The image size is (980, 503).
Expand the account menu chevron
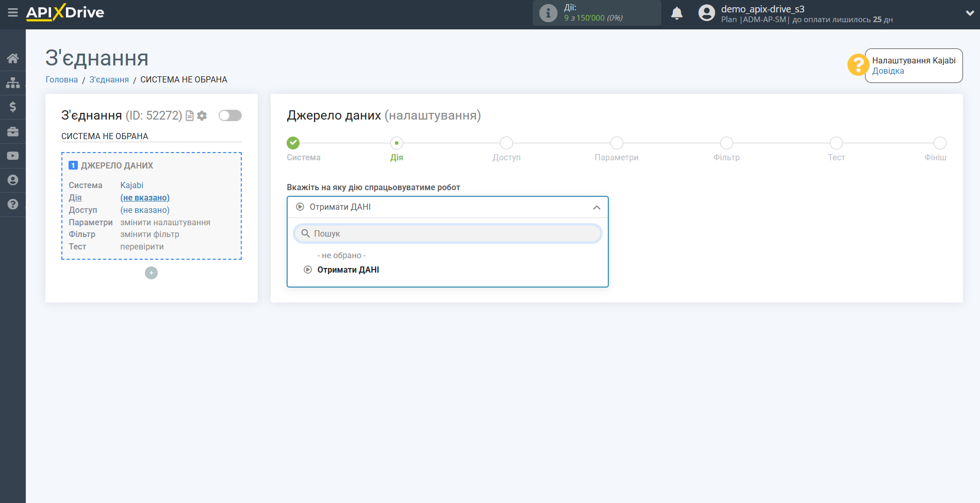click(x=969, y=13)
